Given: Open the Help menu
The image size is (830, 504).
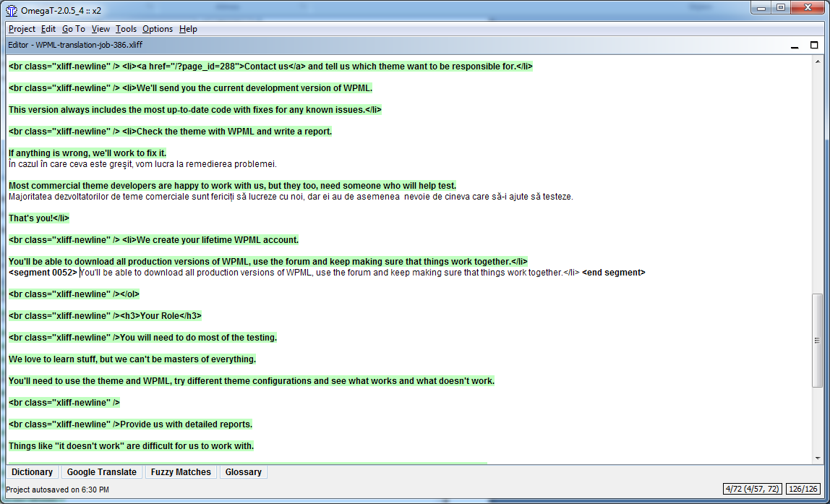Looking at the screenshot, I should click(188, 29).
